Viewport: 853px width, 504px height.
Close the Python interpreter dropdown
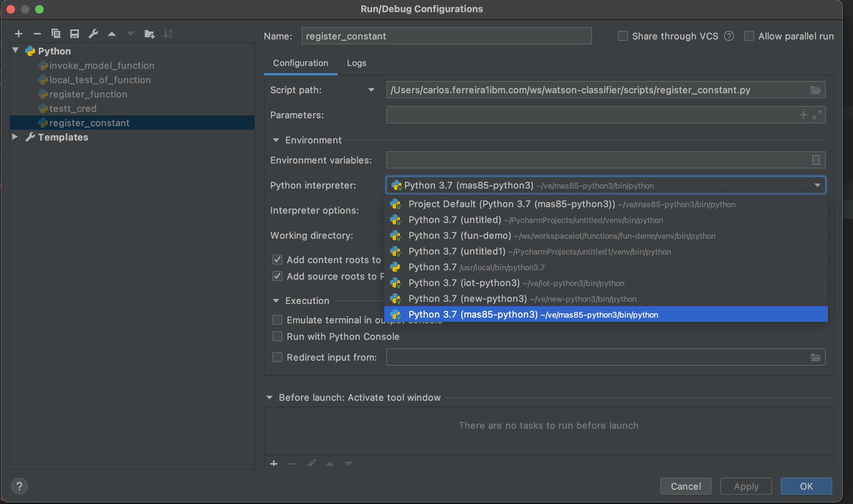click(818, 185)
